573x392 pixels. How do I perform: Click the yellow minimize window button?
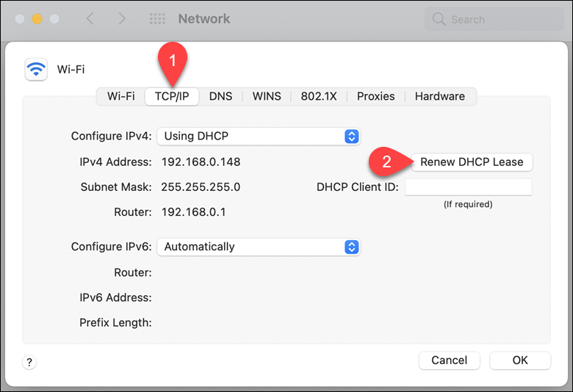pyautogui.click(x=37, y=18)
